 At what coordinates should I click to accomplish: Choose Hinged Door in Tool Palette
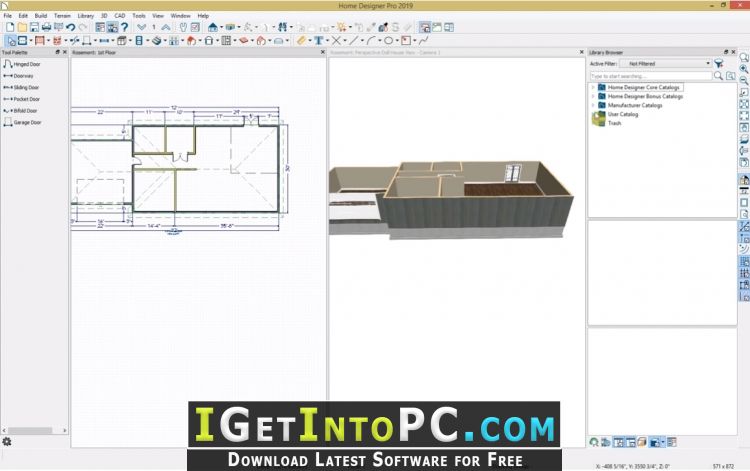point(22,64)
